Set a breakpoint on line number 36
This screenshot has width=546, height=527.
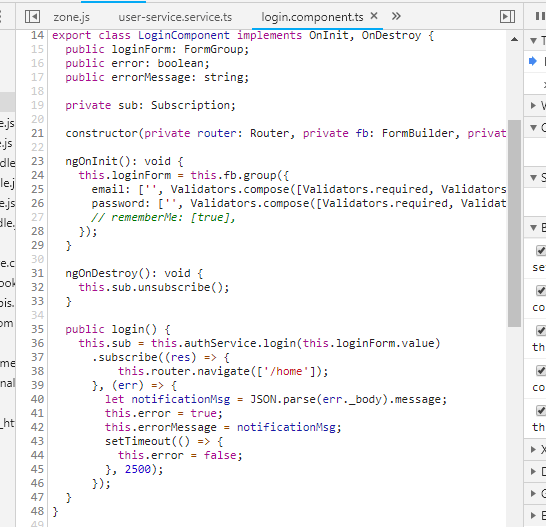click(x=37, y=343)
